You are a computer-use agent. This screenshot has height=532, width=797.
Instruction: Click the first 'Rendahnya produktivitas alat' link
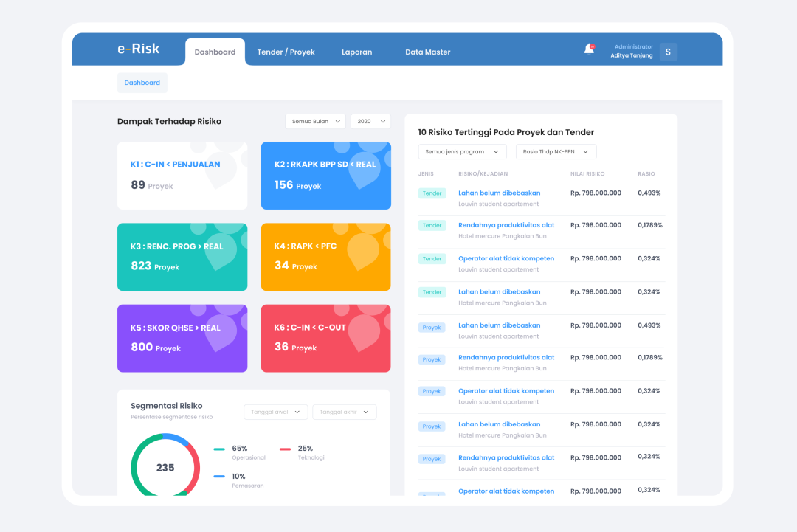tap(506, 225)
